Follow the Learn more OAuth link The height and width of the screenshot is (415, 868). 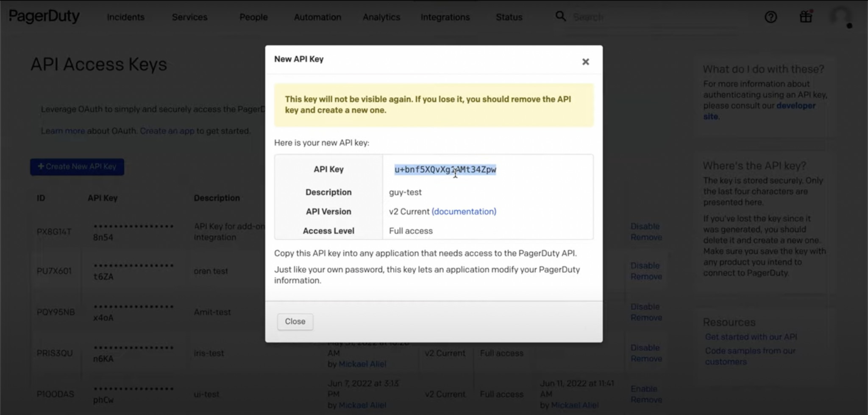[63, 131]
